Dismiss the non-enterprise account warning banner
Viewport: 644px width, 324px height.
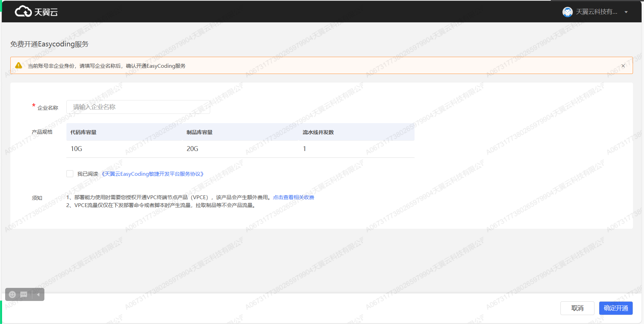623,66
